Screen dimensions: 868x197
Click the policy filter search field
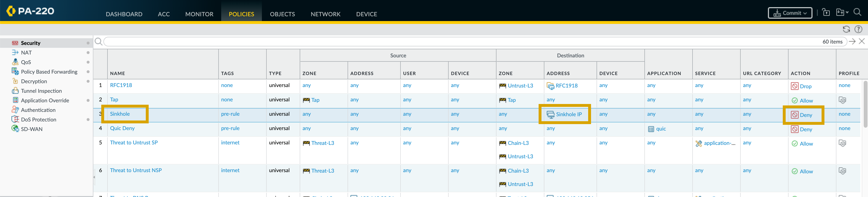(x=458, y=41)
